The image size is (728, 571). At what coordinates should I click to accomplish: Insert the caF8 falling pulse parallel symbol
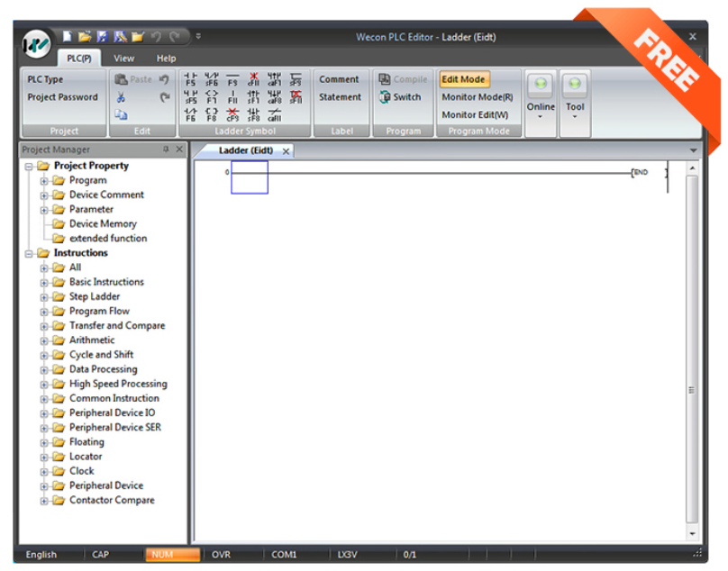click(275, 96)
